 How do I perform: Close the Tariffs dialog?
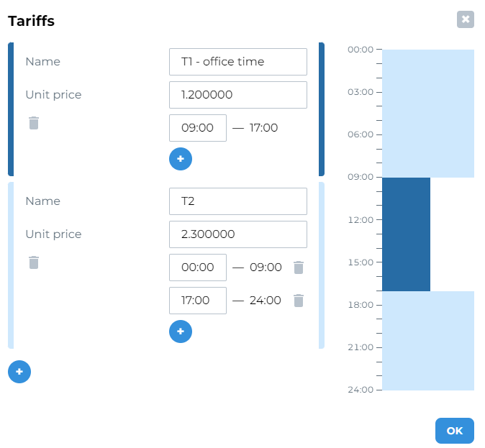[466, 19]
